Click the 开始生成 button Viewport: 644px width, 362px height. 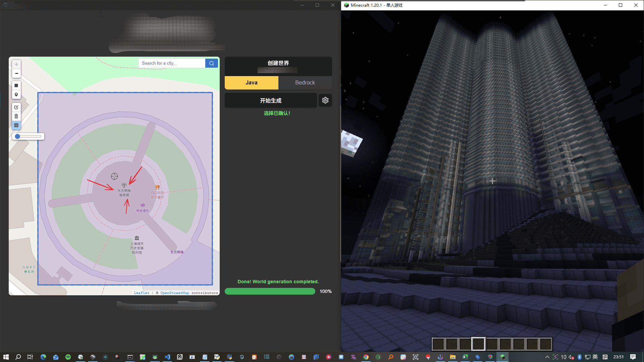pyautogui.click(x=271, y=100)
